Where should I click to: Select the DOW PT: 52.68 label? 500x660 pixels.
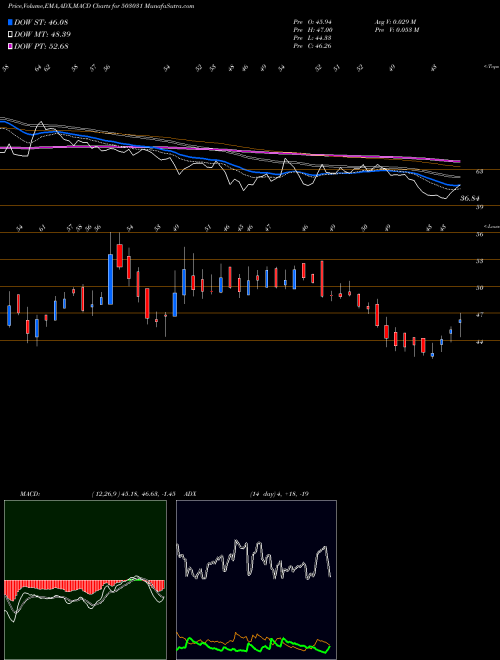(41, 46)
